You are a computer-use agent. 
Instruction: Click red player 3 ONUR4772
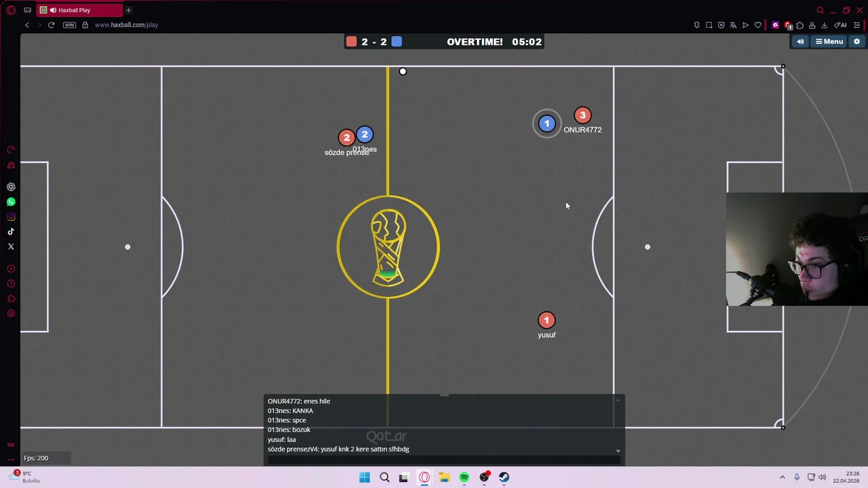coord(583,115)
